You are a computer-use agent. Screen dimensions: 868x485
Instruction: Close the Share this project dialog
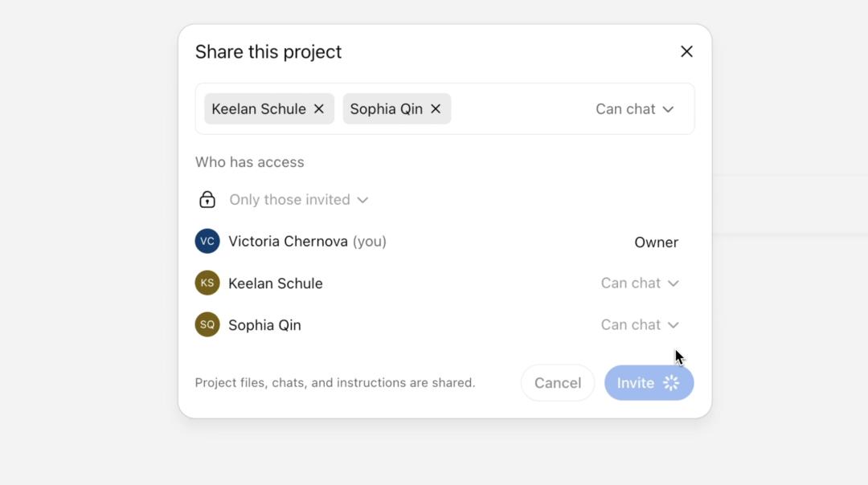pos(686,51)
